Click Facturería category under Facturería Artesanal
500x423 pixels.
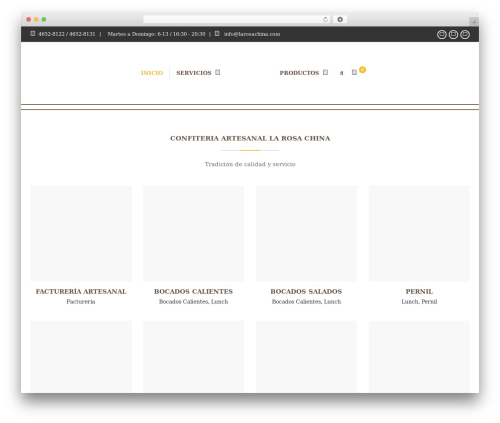point(81,302)
